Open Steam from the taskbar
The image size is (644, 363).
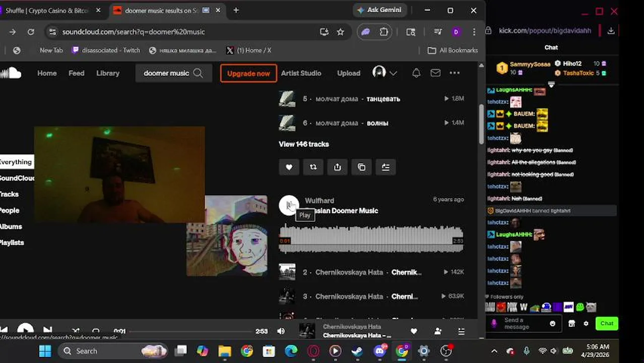(357, 351)
